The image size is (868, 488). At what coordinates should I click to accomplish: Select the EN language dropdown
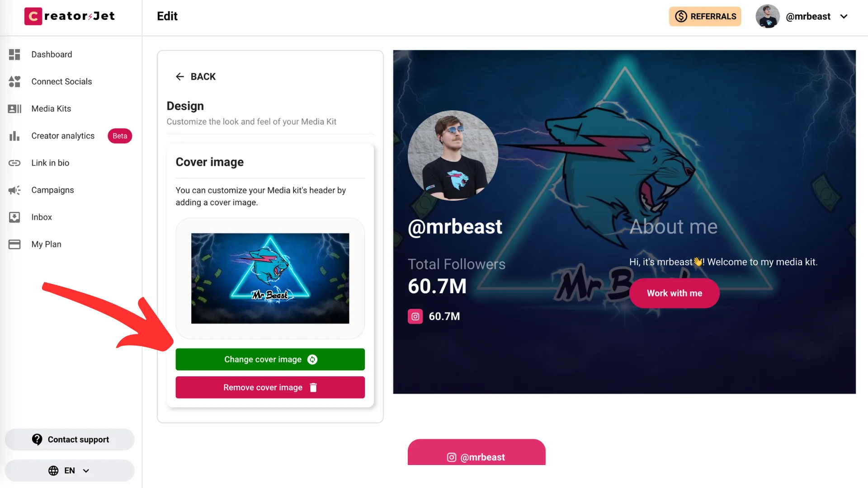pos(70,470)
